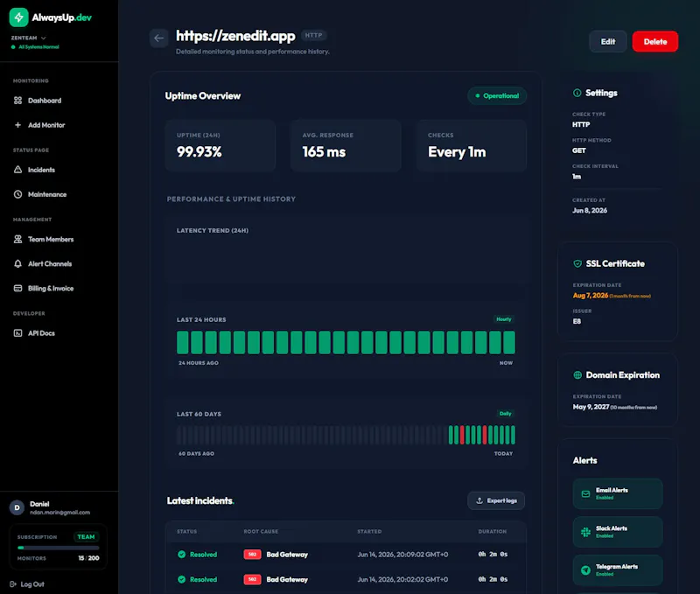
Task: Click the Log Out door icon
Action: [x=13, y=584]
